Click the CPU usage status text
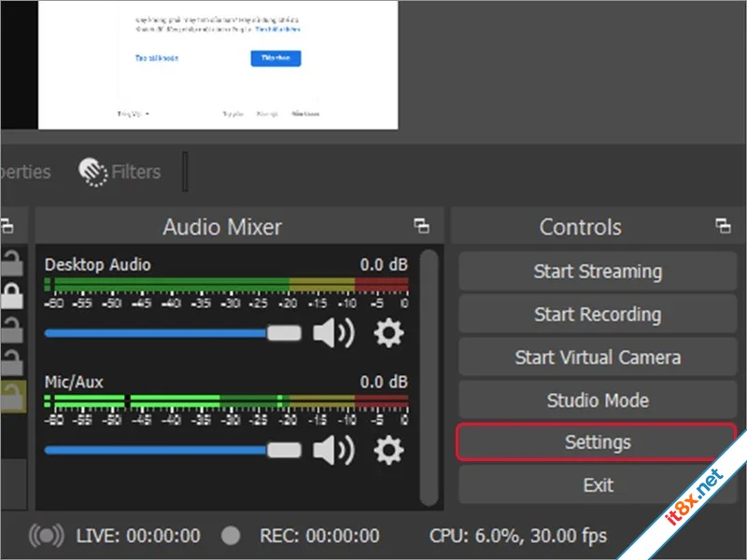Screen dimensions: 747x560 pyautogui.click(x=518, y=536)
